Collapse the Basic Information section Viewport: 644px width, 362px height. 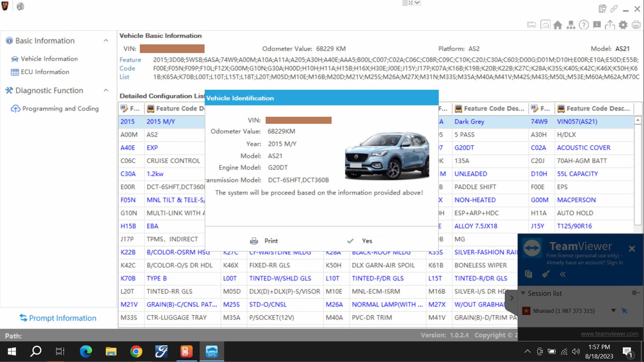point(106,41)
